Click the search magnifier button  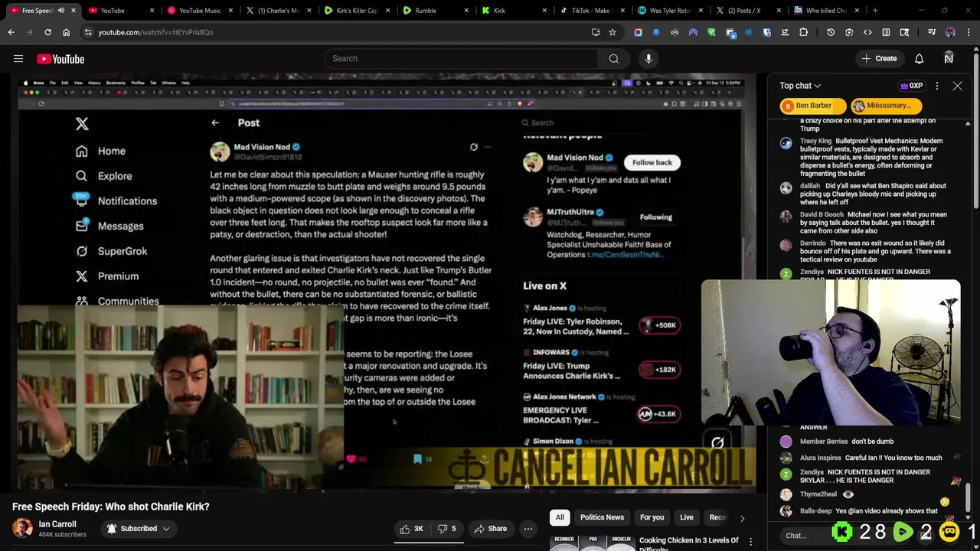point(613,59)
